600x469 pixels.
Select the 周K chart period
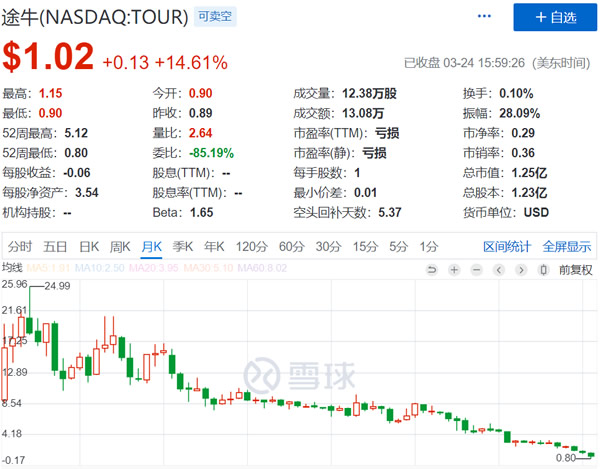[x=120, y=246]
